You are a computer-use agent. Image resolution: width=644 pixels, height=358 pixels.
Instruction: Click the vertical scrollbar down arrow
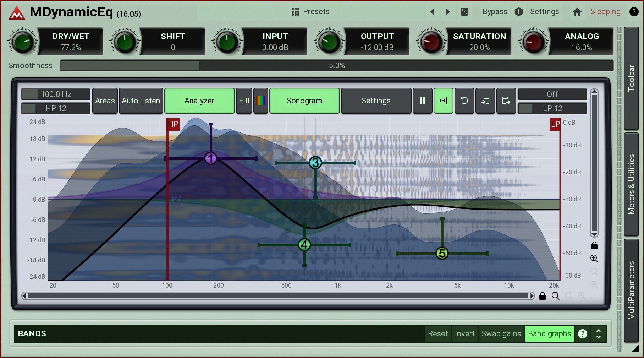tap(594, 234)
